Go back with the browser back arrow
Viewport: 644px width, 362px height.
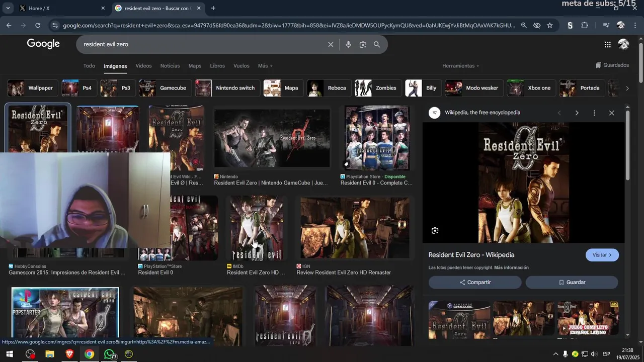(x=9, y=25)
